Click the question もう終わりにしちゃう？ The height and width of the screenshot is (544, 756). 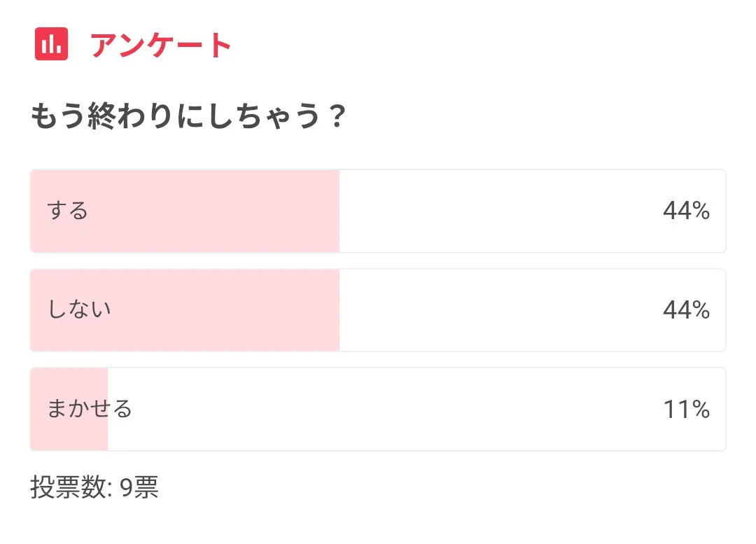(188, 117)
